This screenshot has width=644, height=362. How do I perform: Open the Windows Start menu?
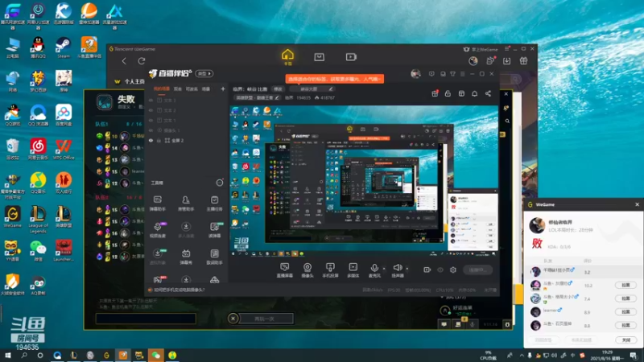coord(7,356)
